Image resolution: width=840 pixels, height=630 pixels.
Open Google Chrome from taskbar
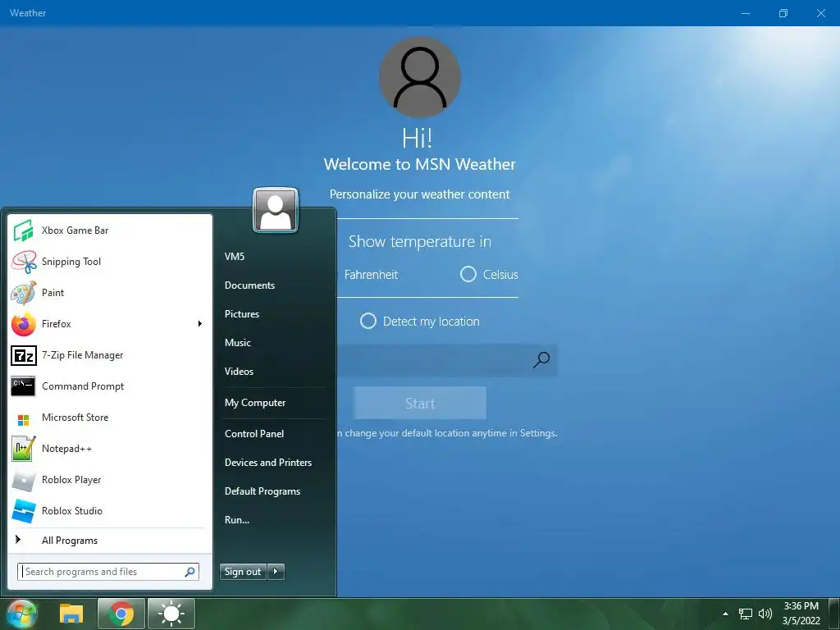click(x=121, y=614)
